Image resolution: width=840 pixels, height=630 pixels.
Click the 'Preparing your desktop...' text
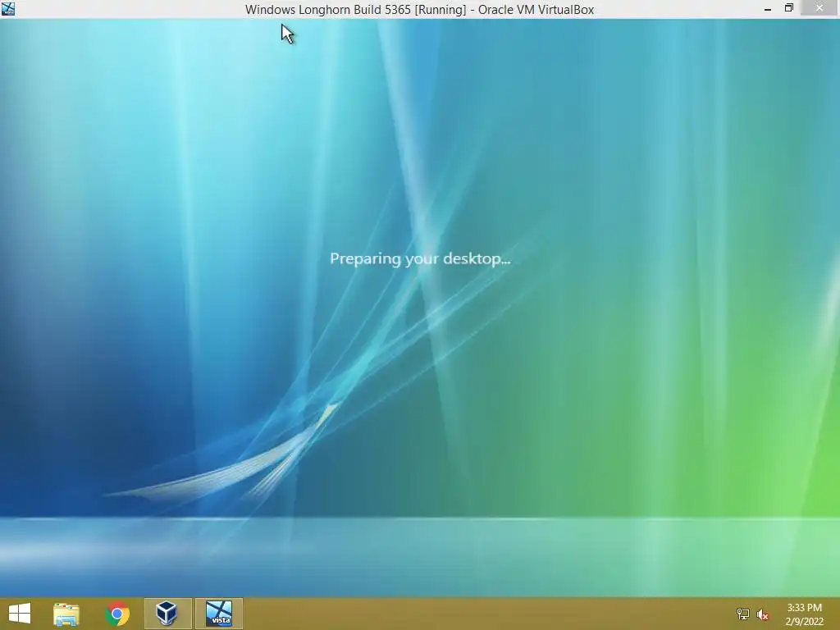point(420,258)
